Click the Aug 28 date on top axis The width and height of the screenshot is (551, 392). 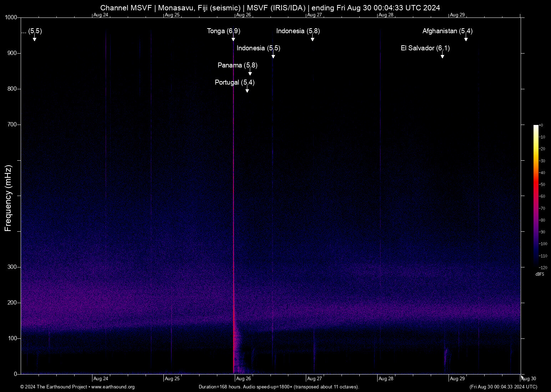click(x=386, y=15)
